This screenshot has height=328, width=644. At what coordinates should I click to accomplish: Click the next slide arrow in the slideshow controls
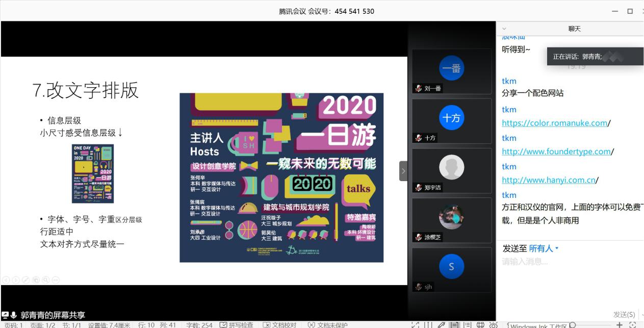[16, 280]
